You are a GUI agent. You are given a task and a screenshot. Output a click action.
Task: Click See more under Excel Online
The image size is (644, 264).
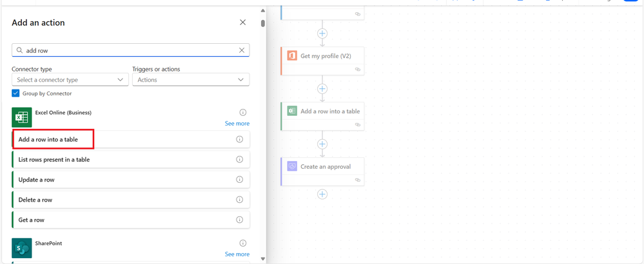[x=237, y=124]
